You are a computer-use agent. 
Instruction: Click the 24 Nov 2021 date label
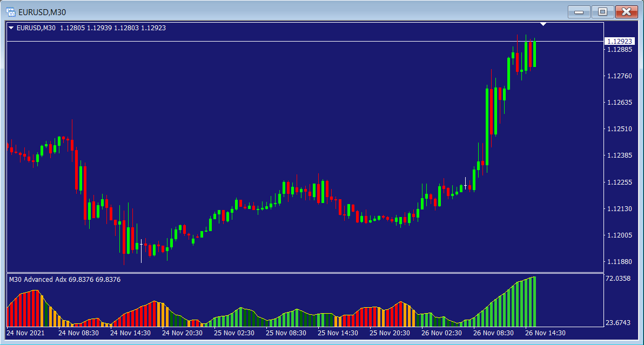click(x=26, y=333)
